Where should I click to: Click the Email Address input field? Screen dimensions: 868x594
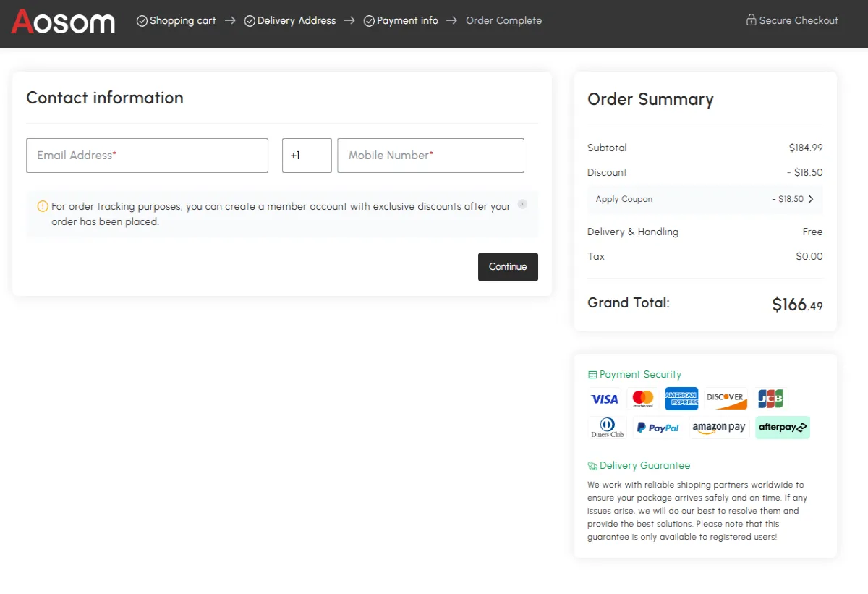tap(147, 155)
